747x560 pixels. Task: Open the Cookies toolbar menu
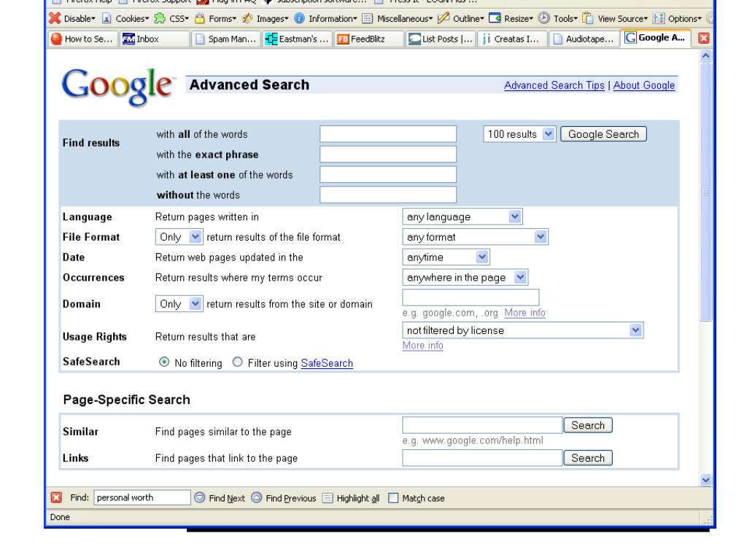(x=125, y=18)
